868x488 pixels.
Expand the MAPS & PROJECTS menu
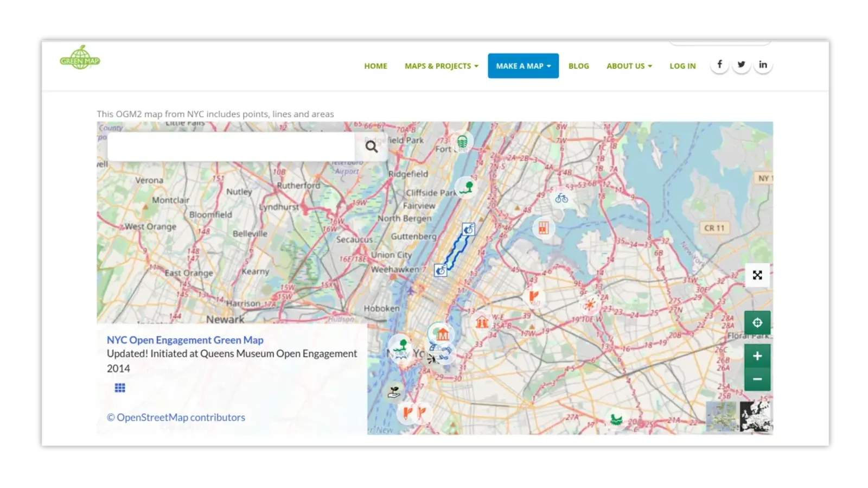[x=441, y=66]
